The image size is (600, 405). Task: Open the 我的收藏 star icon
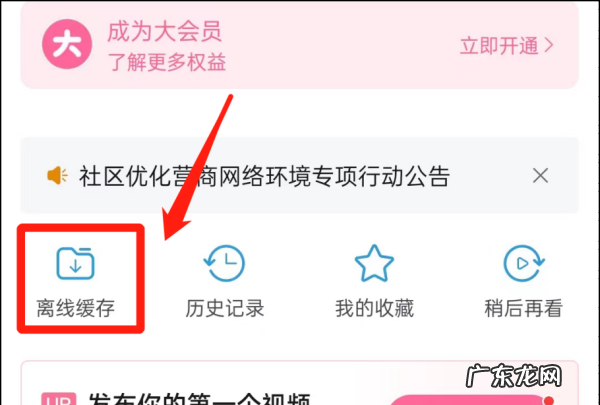click(x=374, y=263)
